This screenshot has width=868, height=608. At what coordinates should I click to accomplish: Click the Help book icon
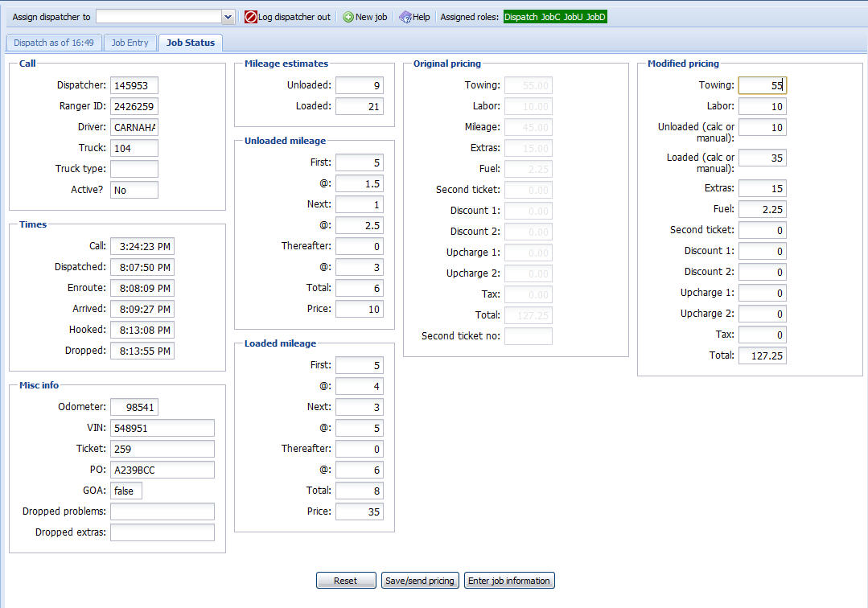405,17
